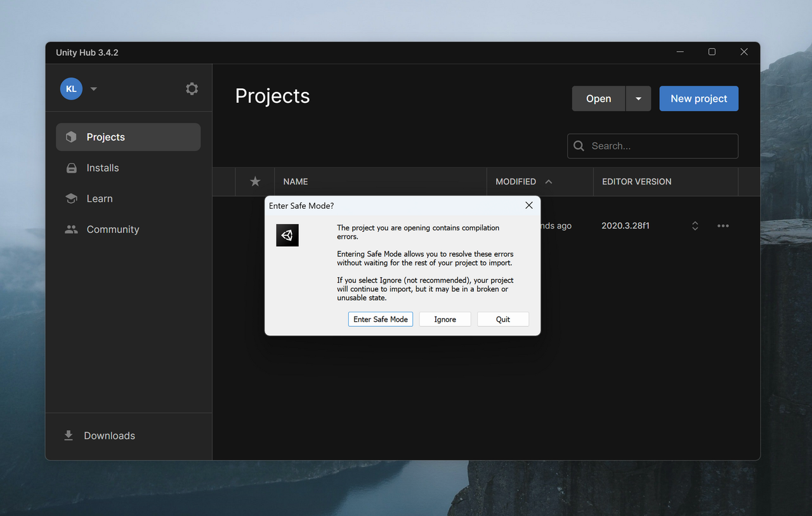
Task: Sort by the MODIFIED column header
Action: tap(516, 182)
